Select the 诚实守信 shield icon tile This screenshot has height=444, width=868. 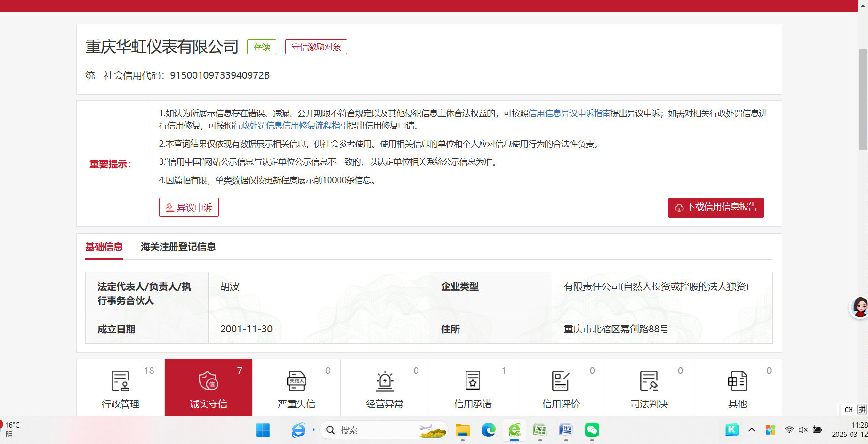pyautogui.click(x=208, y=381)
